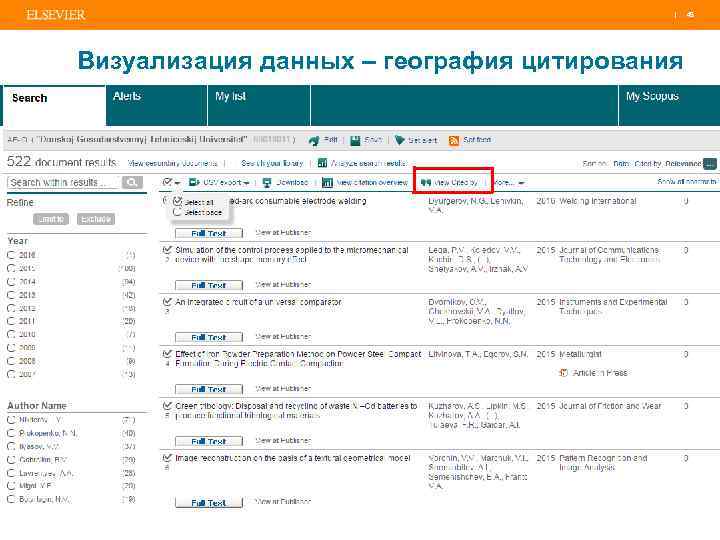The width and height of the screenshot is (720, 540).
Task: Click the sort direction icon beside Relevance
Action: [709, 163]
